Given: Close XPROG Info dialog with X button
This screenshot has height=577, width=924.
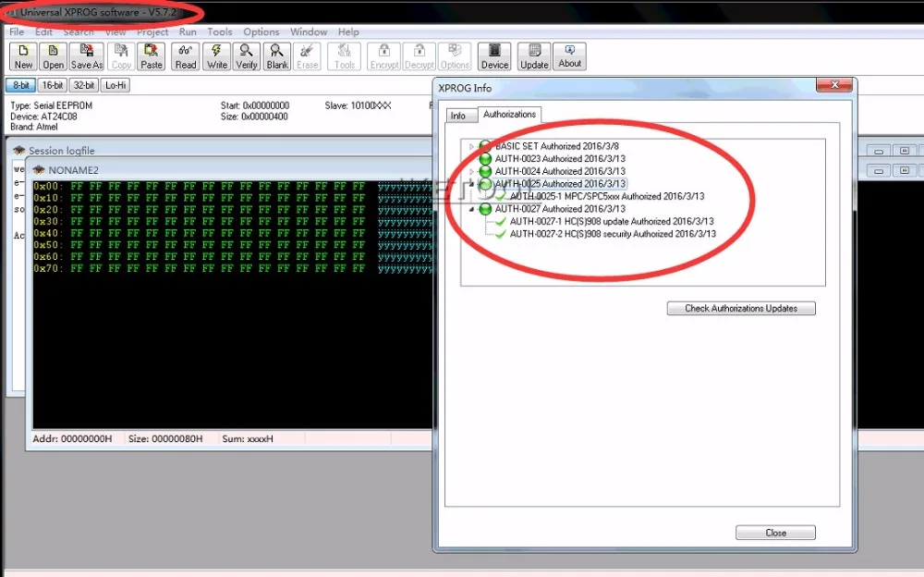Looking at the screenshot, I should tap(834, 85).
